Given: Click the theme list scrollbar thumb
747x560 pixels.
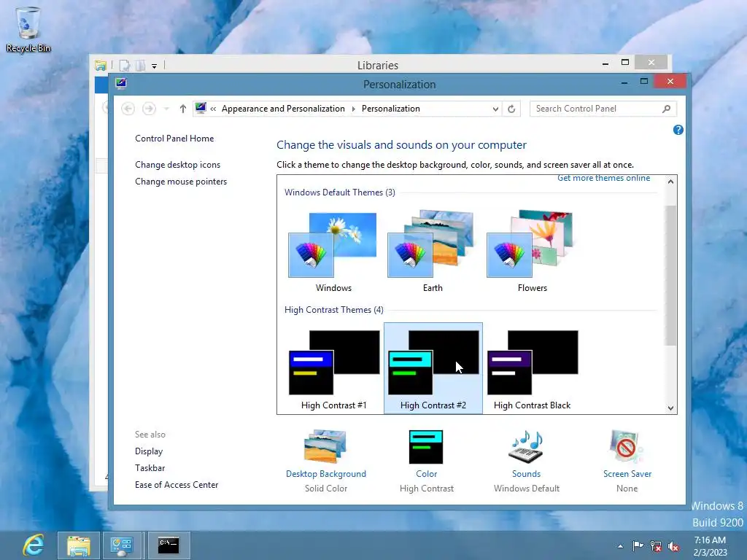Looking at the screenshot, I should click(x=671, y=275).
